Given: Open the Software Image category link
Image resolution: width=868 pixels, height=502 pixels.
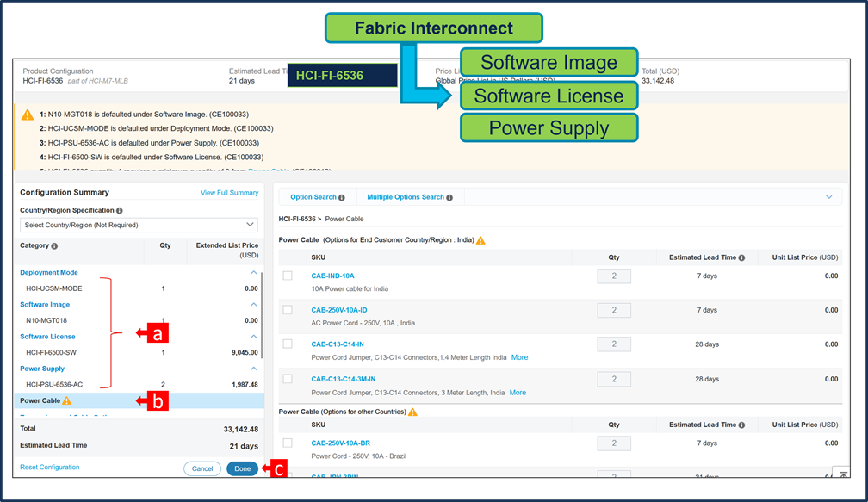Looking at the screenshot, I should tap(45, 305).
